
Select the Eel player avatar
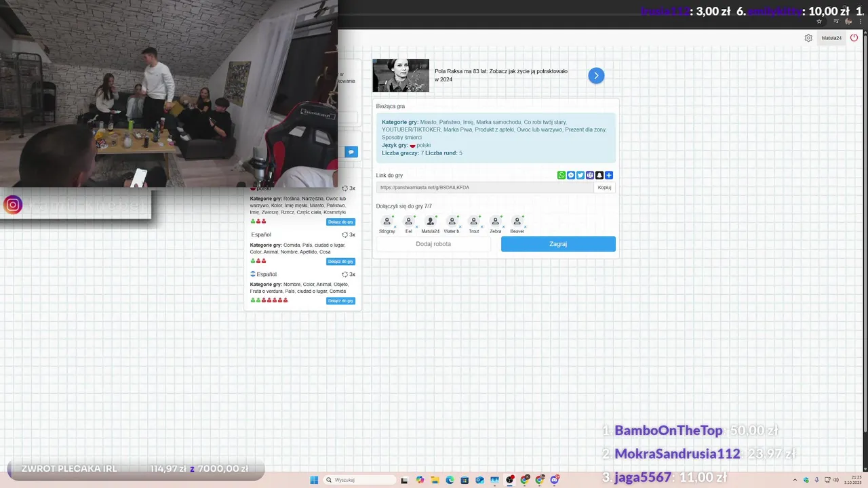(x=408, y=221)
